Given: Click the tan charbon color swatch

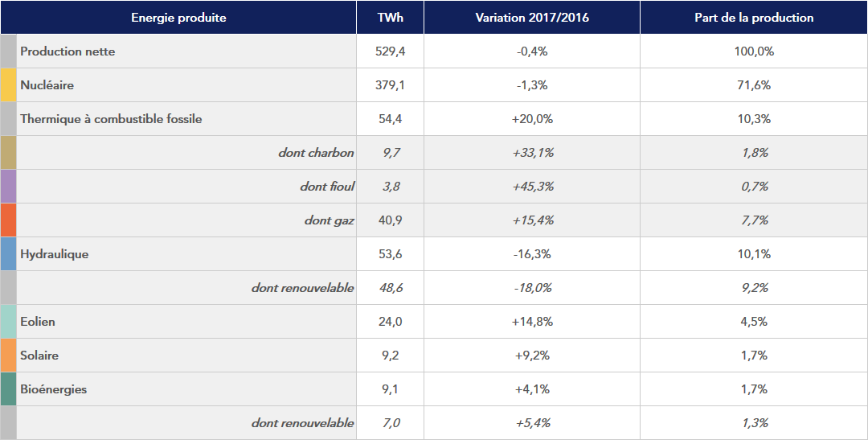Looking at the screenshot, I should (x=8, y=153).
